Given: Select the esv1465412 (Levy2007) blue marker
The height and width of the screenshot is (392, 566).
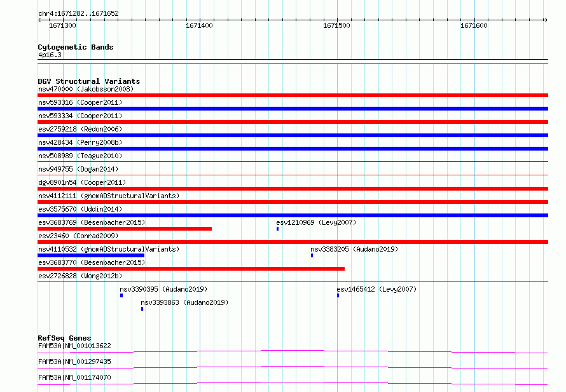Looking at the screenshot, I should pyautogui.click(x=338, y=295).
